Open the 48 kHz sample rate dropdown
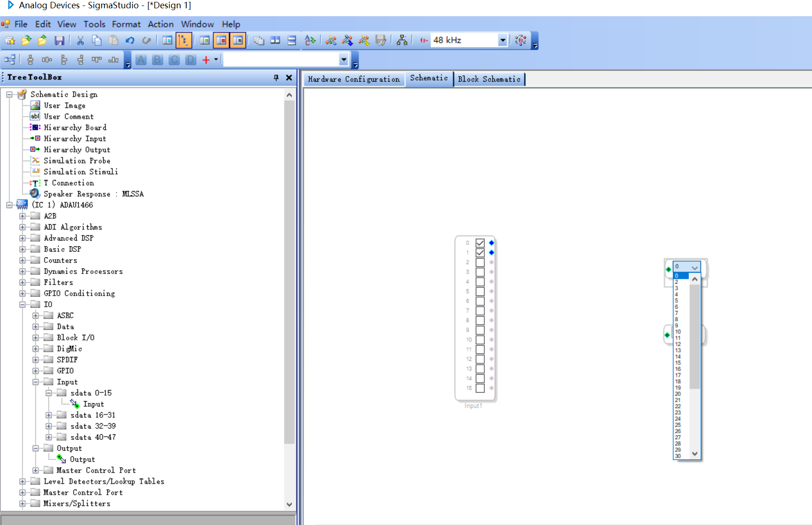The height and width of the screenshot is (525, 812). coord(502,41)
